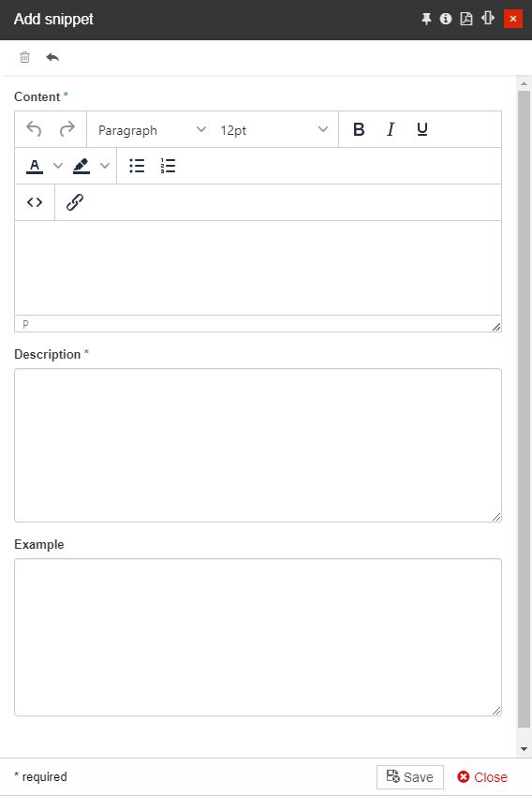Open source code view
Screen dimensions: 532x796
coord(35,202)
